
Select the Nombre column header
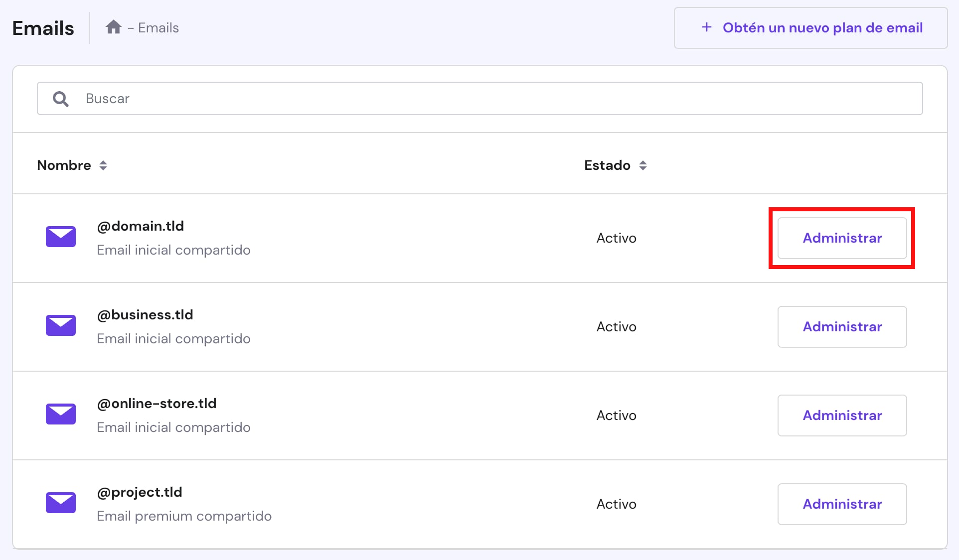click(64, 165)
